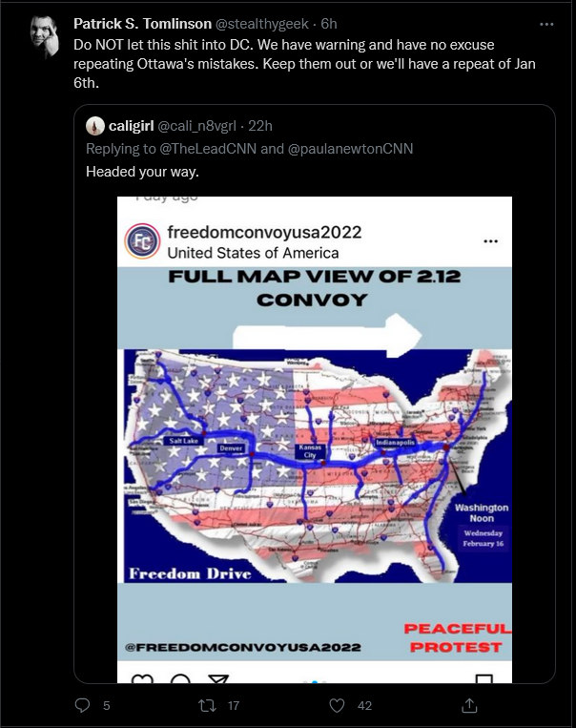Open the @stealthygeek handle link
This screenshot has width=576, height=728.
point(262,24)
